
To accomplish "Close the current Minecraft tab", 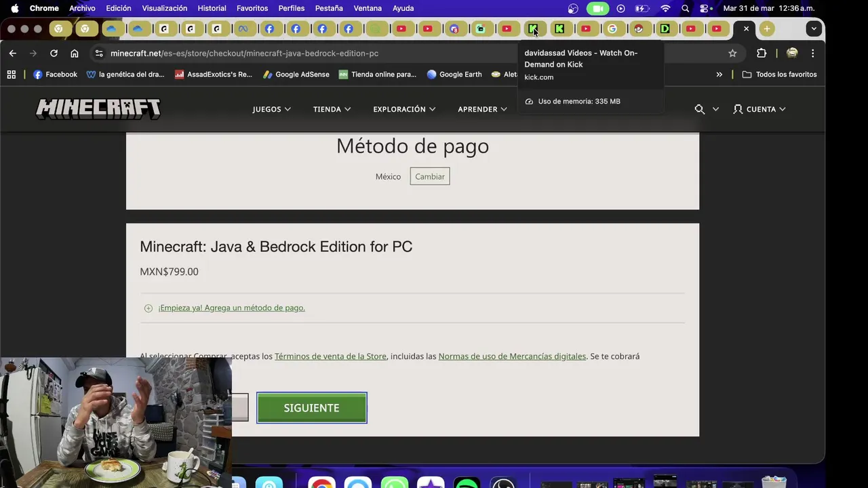I will click(746, 28).
